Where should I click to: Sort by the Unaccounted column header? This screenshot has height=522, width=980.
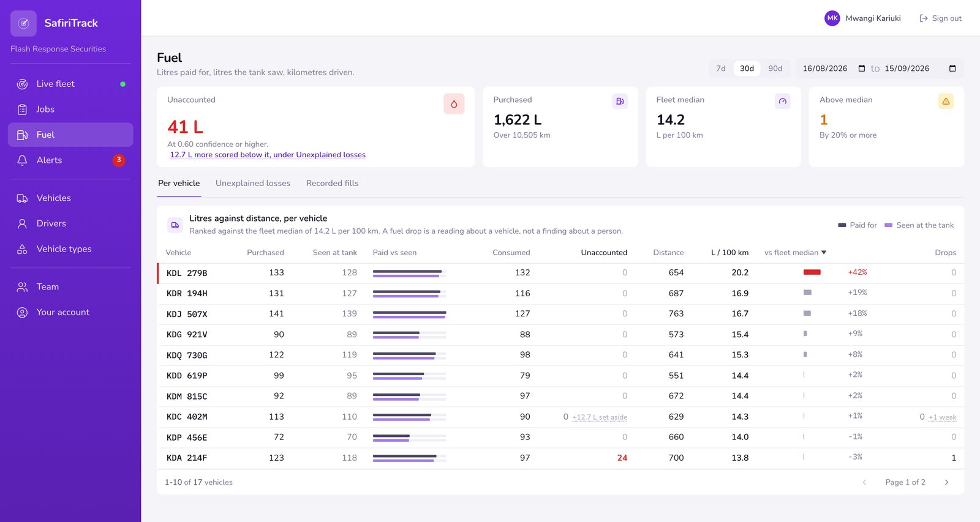coord(604,253)
